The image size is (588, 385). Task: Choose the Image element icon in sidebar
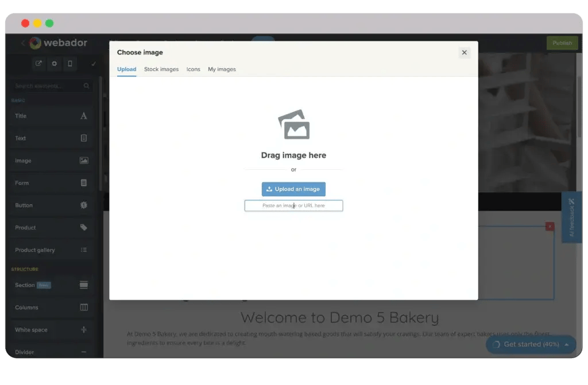pos(84,161)
